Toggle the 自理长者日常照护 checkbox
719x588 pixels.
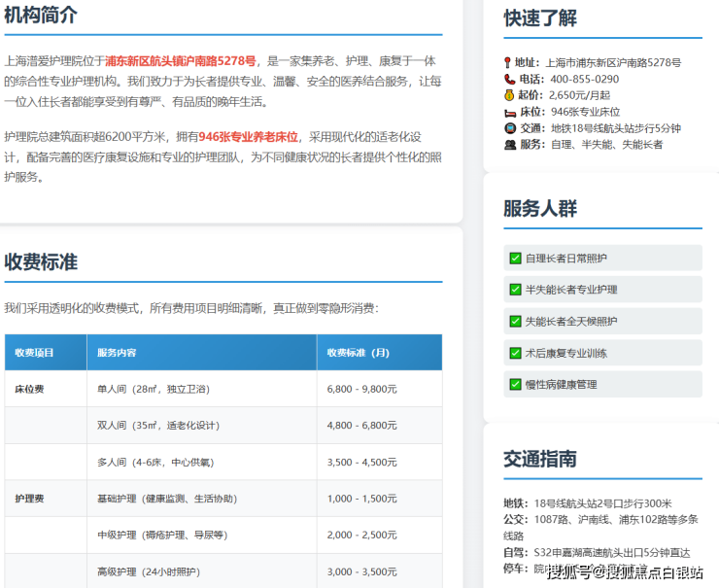(x=515, y=258)
